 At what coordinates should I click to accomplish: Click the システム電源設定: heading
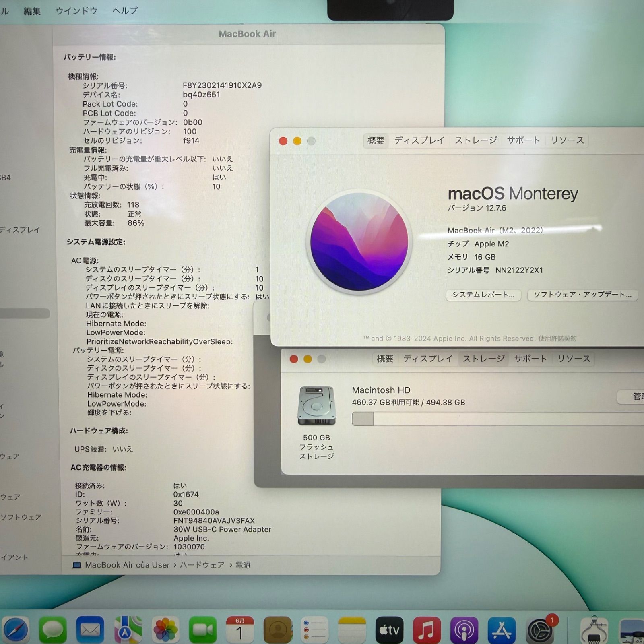coord(96,242)
